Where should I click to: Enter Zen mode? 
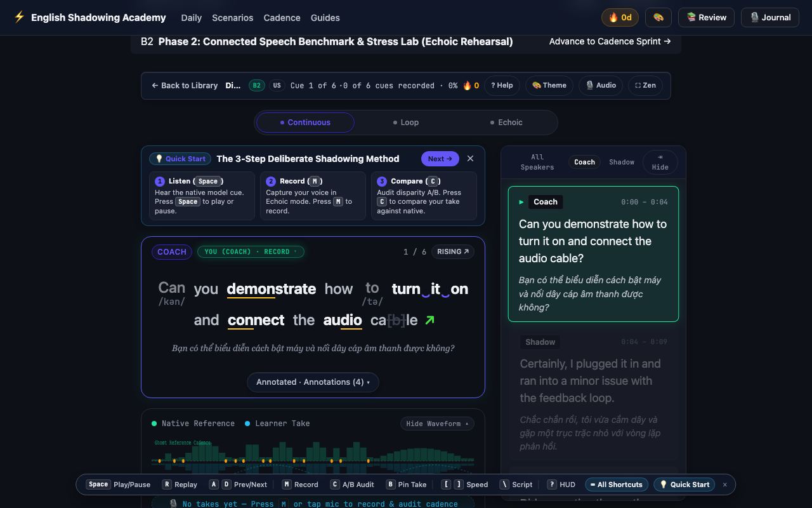pyautogui.click(x=645, y=86)
